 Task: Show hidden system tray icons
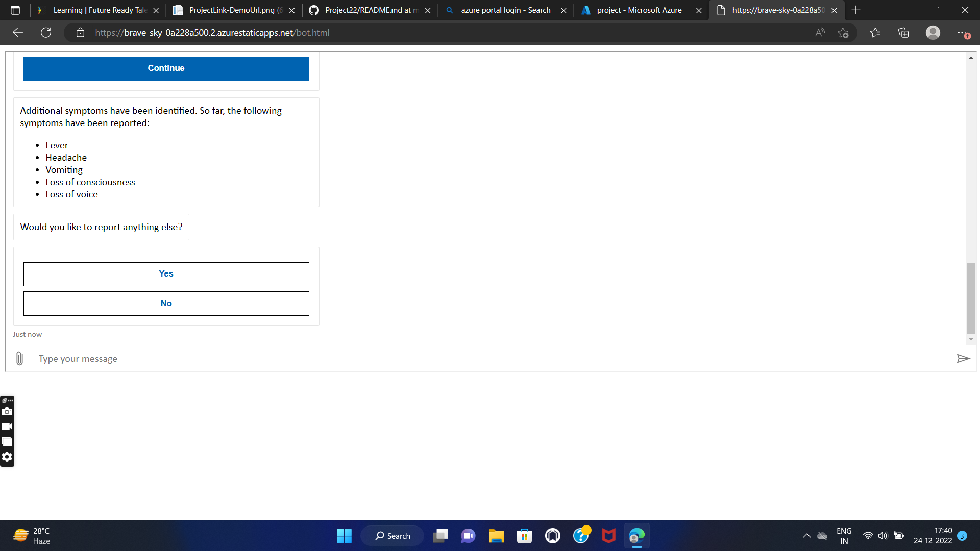[806, 536]
